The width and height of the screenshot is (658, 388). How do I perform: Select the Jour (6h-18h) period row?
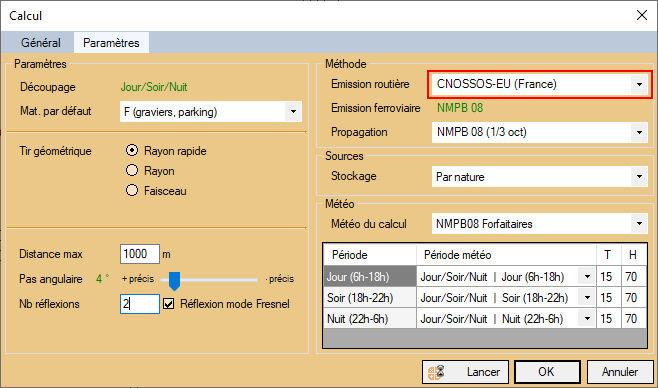point(370,276)
